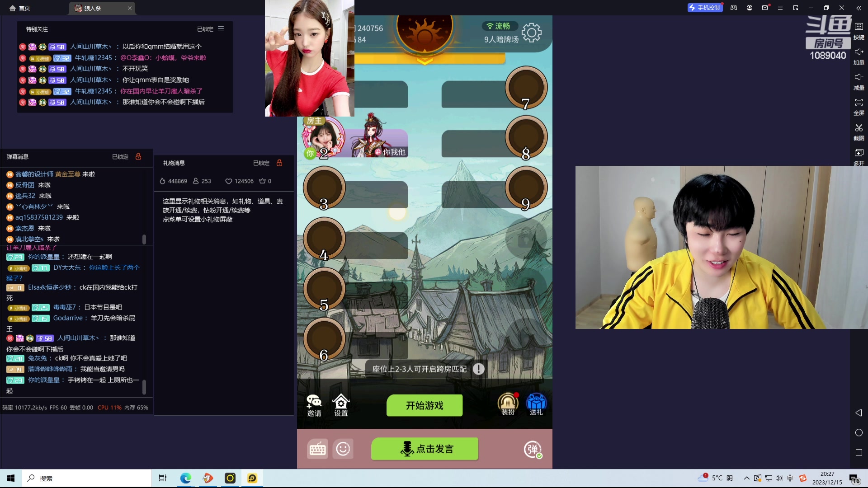Open the room owner avatar at seat 2
This screenshot has width=868, height=488.
click(324, 137)
